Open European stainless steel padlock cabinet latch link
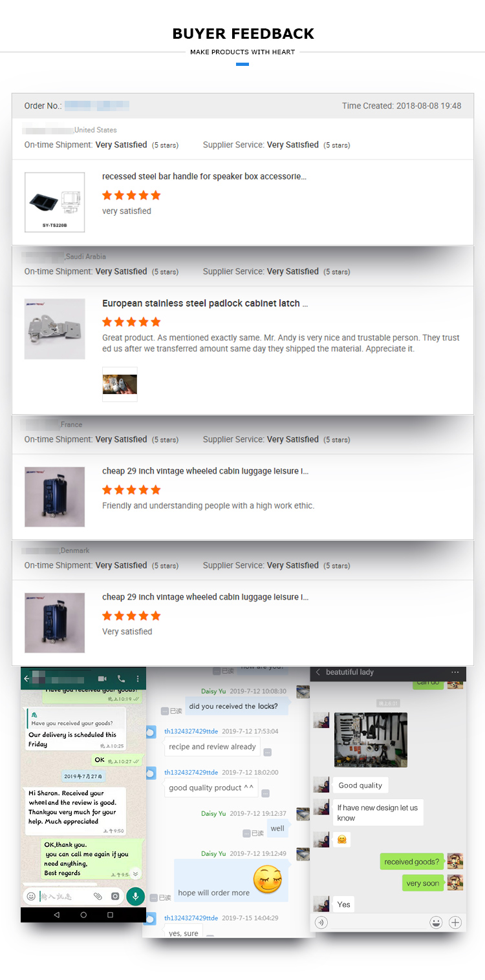Screen dimensions: 485x980 205,303
